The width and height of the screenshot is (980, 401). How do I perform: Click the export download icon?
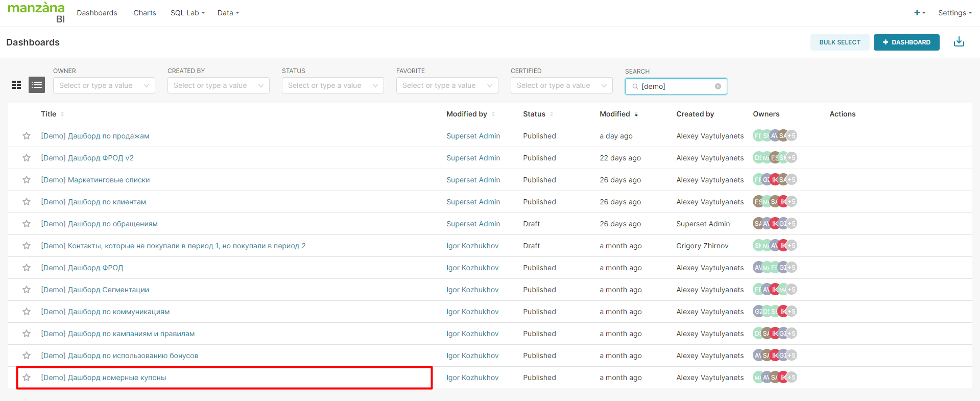coord(959,42)
